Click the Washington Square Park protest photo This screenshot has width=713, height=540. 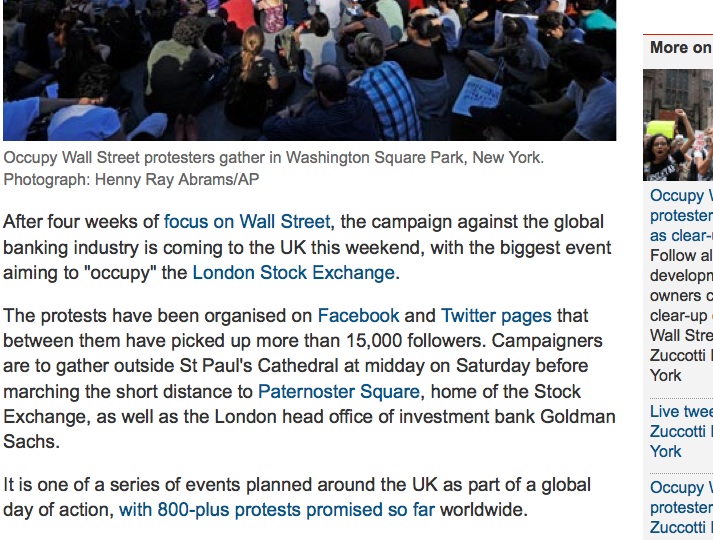click(309, 70)
